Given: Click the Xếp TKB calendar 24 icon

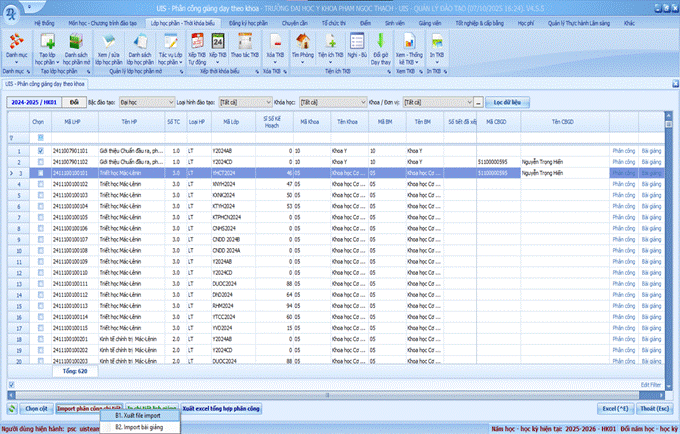Looking at the screenshot, I should pos(218,42).
